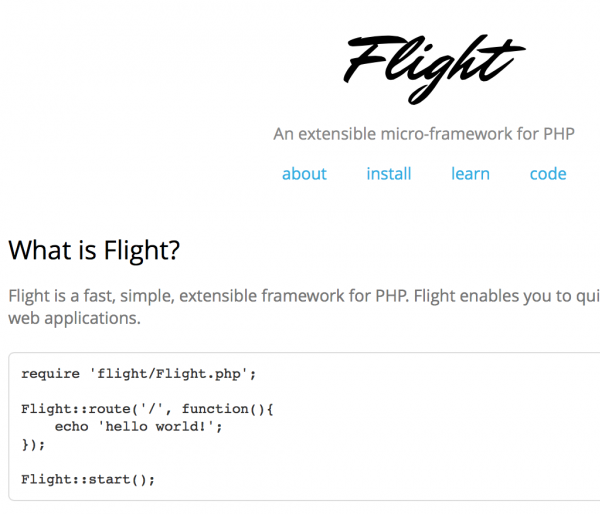Click the "What is Flight?" heading
The image size is (600, 514).
click(94, 250)
